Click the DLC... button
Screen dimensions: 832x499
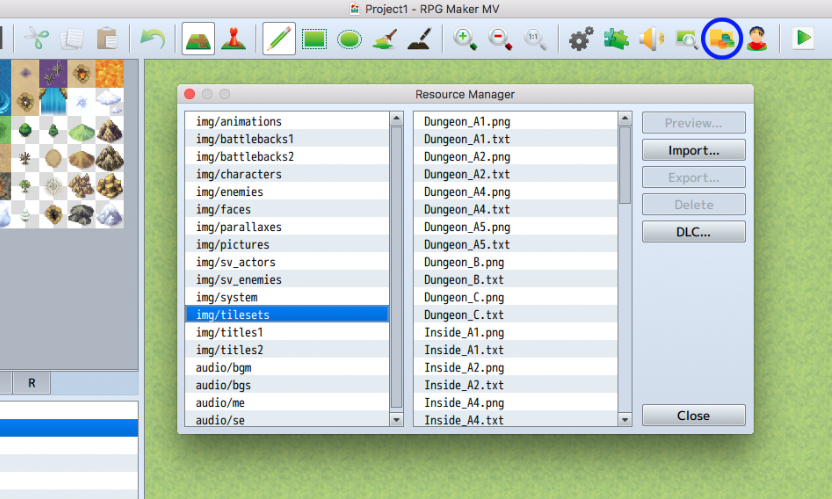[694, 232]
